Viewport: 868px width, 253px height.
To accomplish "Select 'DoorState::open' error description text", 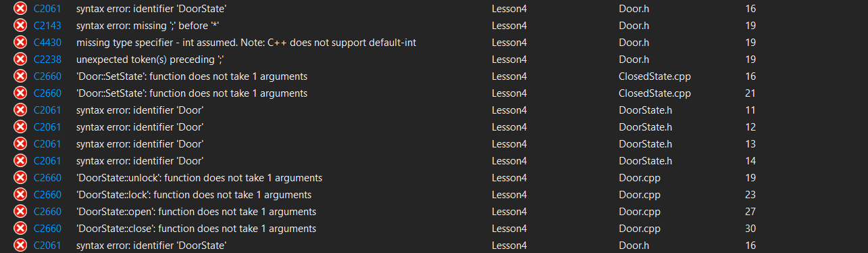I will (196, 212).
